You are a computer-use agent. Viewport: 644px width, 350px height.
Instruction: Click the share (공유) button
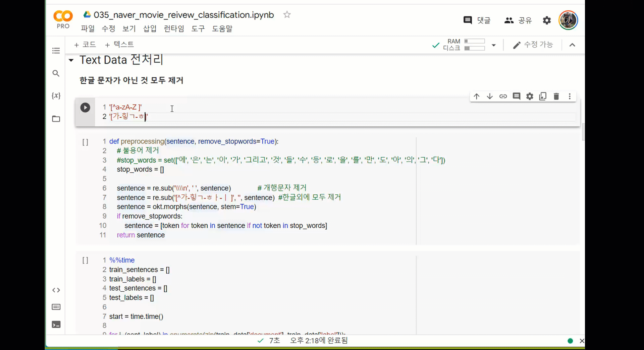(518, 20)
